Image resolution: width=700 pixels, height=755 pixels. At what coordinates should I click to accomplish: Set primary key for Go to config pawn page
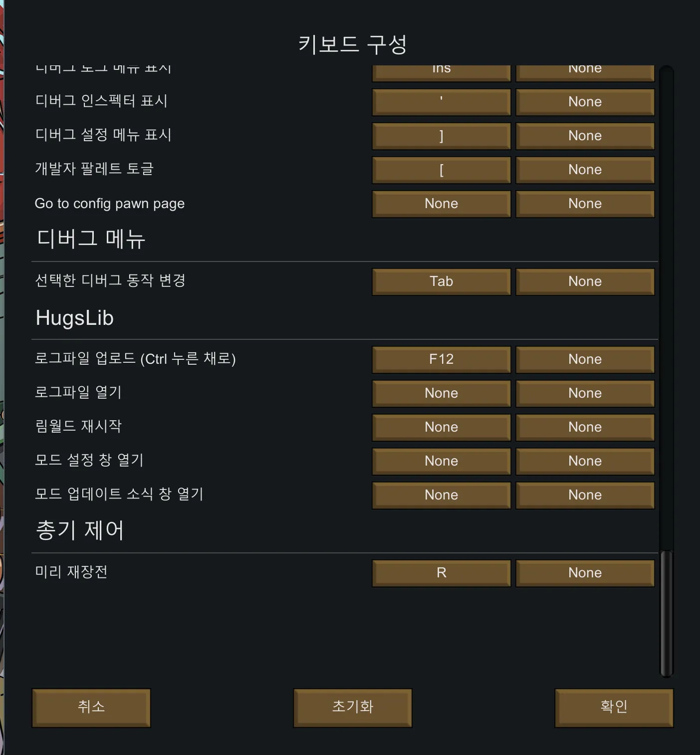[441, 204]
